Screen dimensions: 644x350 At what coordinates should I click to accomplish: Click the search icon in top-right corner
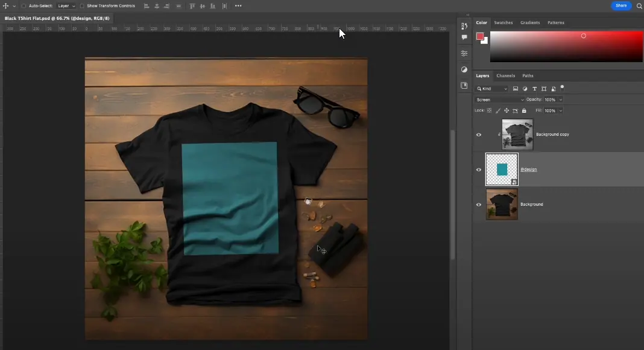coord(639,6)
